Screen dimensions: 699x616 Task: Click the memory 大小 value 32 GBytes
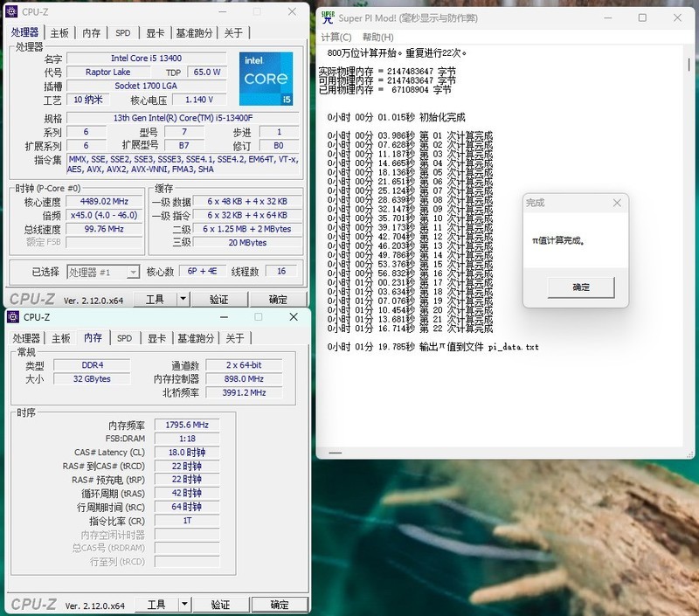click(x=93, y=379)
